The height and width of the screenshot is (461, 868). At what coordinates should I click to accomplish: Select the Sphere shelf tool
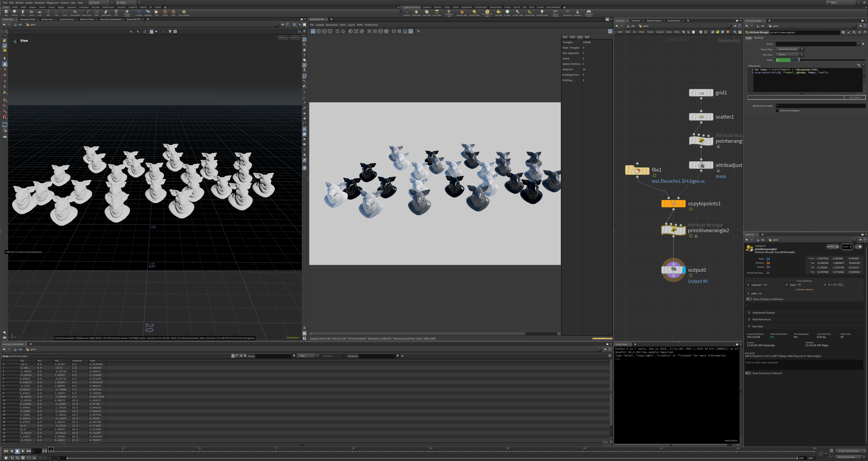point(14,12)
